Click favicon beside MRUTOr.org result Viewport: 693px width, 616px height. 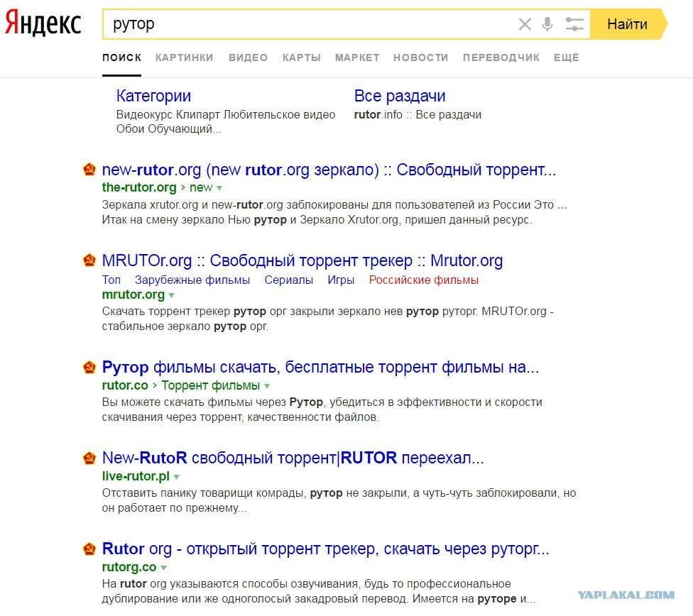[x=89, y=260]
